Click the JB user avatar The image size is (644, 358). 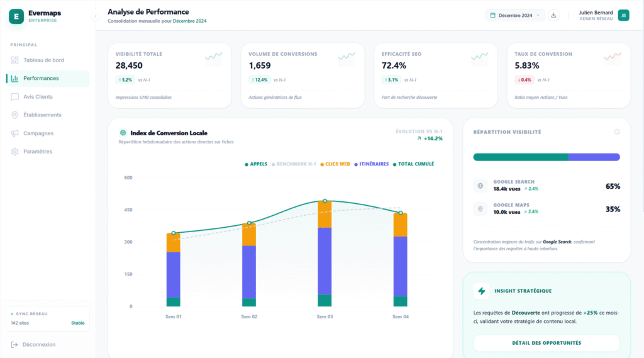pos(623,15)
